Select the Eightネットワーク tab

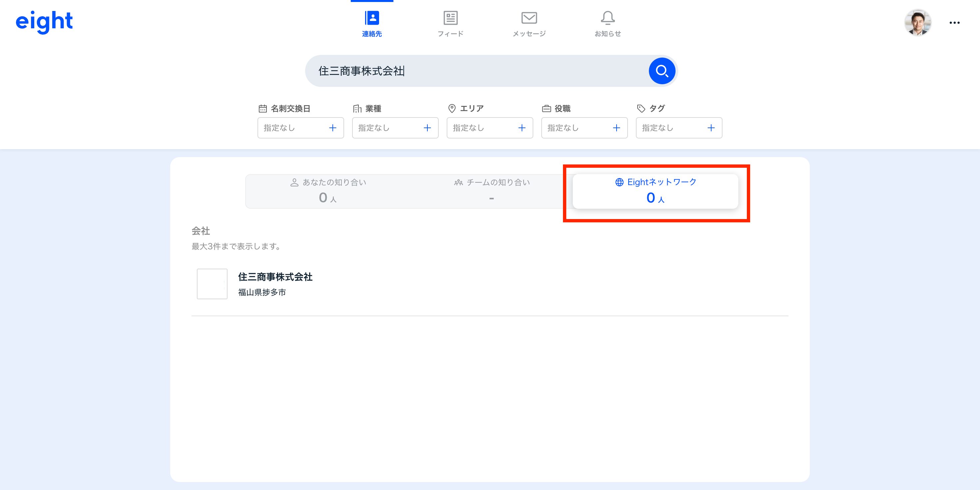(x=656, y=191)
